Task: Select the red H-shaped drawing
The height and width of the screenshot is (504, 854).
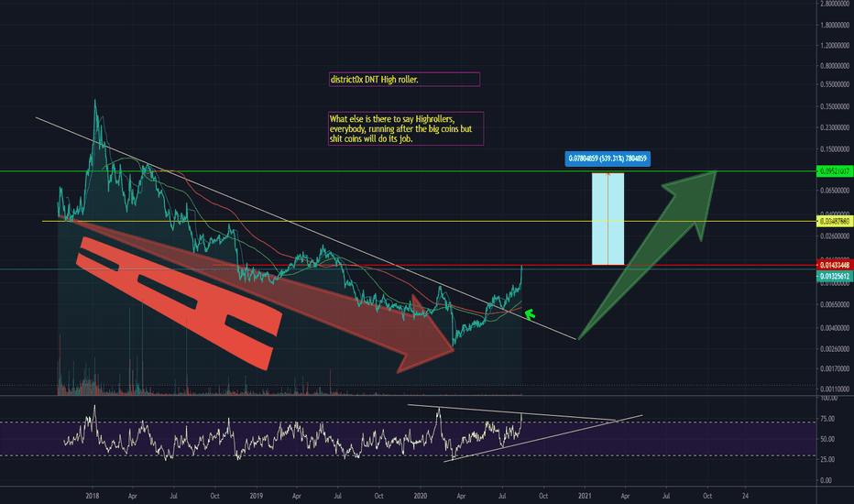Action: click(x=180, y=302)
